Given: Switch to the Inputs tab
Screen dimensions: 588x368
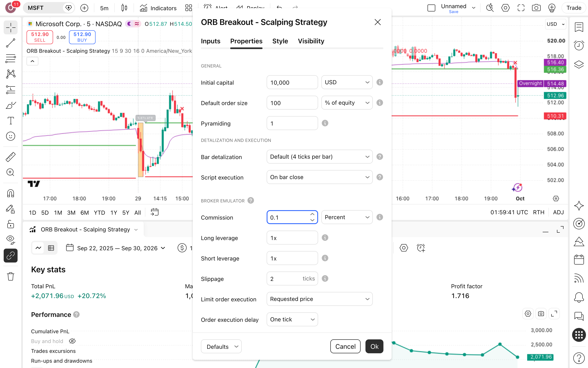Looking at the screenshot, I should click(210, 41).
